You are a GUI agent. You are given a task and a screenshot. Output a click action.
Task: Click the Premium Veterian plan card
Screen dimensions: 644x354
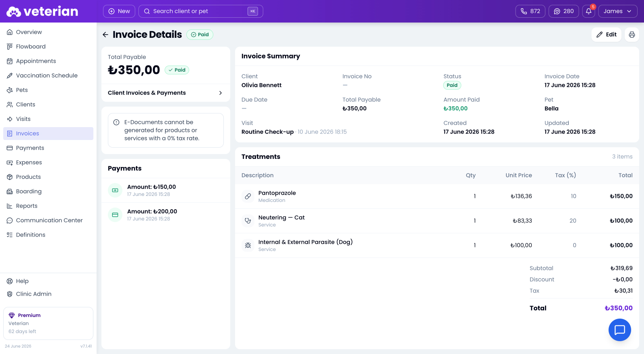pyautogui.click(x=48, y=323)
